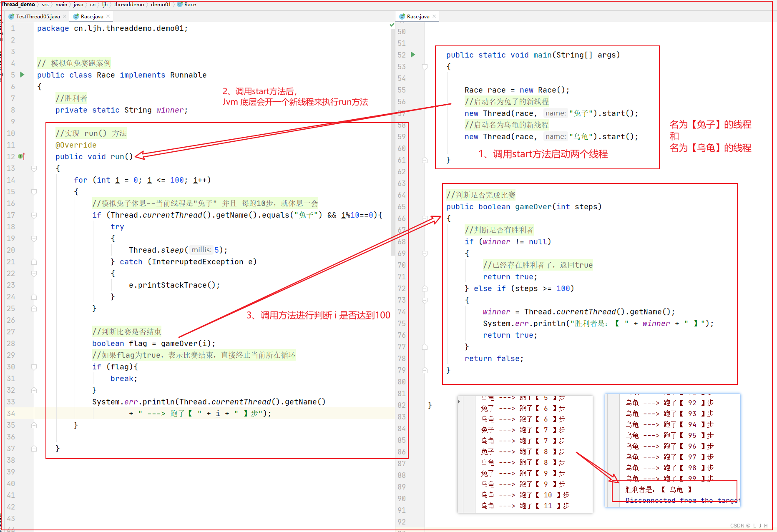Collapse main method body at line 53
The width and height of the screenshot is (777, 532).
(x=425, y=67)
